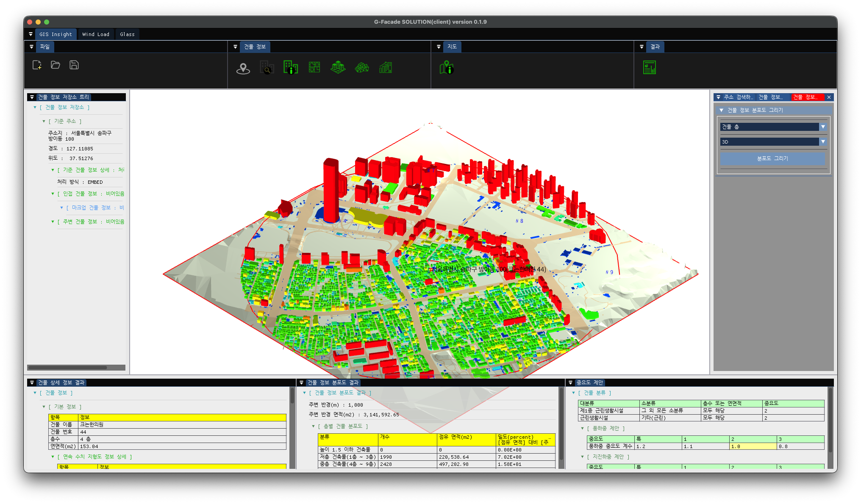Click the left tree panel horizontal scrollbar
Viewport: 861px width, 504px height.
point(68,368)
